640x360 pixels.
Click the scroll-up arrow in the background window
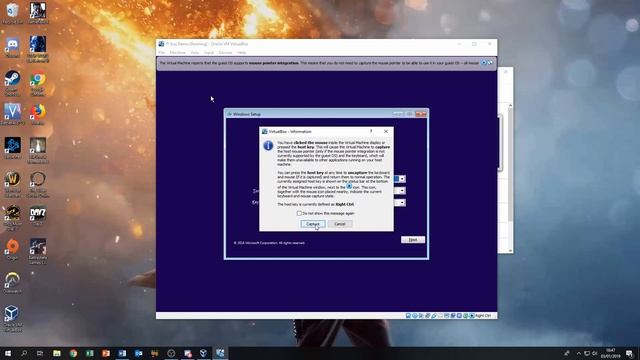tap(510, 106)
